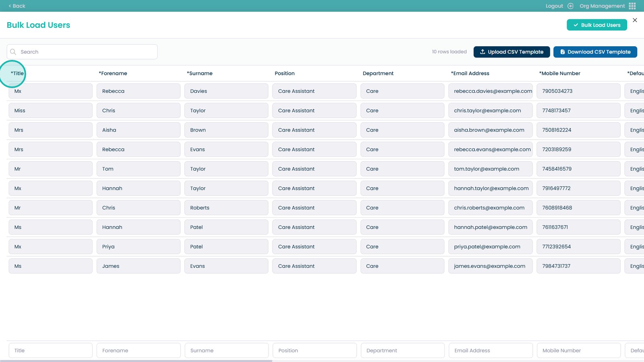The height and width of the screenshot is (362, 644).
Task: Click the empty Email Address field at bottom
Action: pyautogui.click(x=490, y=350)
